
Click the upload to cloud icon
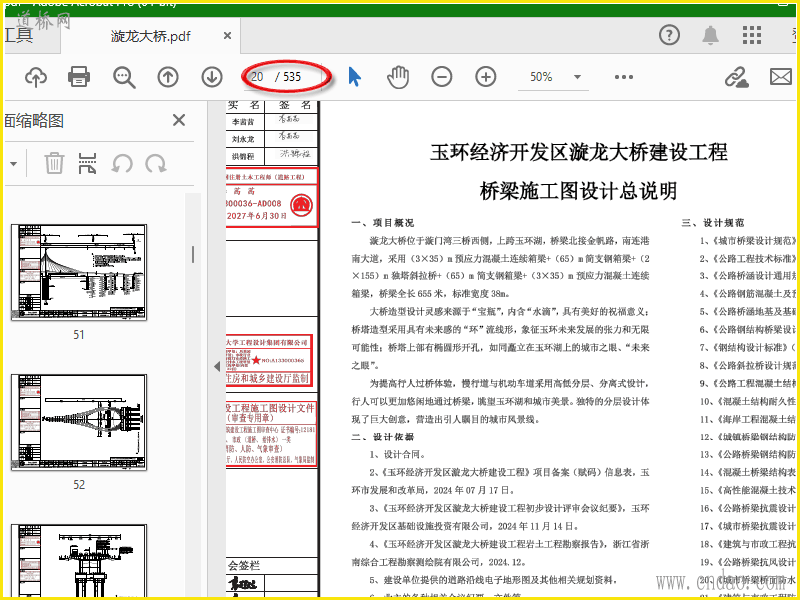point(36,78)
